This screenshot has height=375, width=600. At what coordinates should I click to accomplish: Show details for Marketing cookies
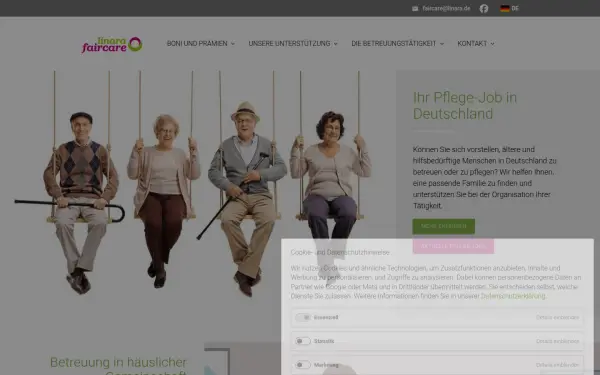(558, 365)
